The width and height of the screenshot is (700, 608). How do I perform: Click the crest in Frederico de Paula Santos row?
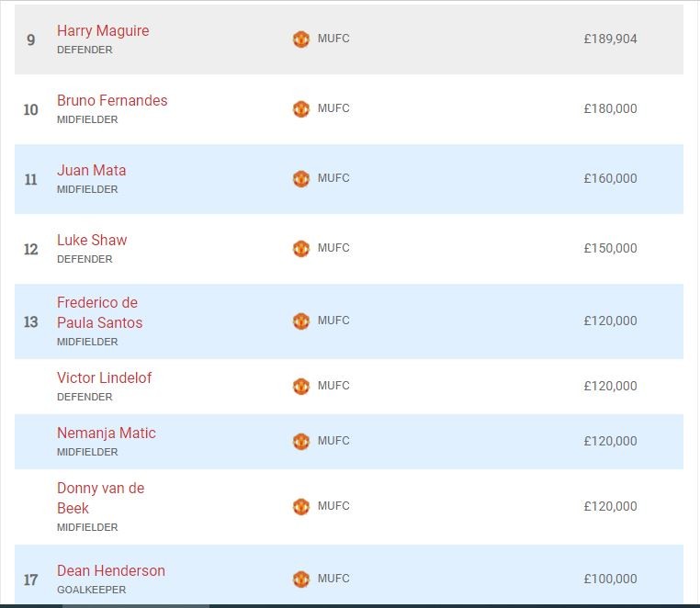pyautogui.click(x=301, y=321)
